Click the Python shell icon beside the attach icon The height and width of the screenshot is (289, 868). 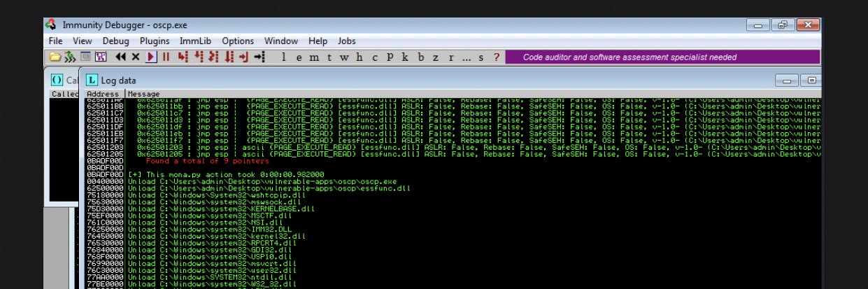coord(85,57)
